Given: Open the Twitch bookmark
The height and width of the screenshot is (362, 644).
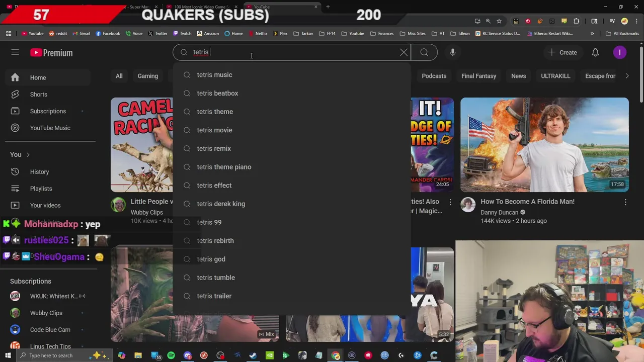Looking at the screenshot, I should tap(182, 34).
